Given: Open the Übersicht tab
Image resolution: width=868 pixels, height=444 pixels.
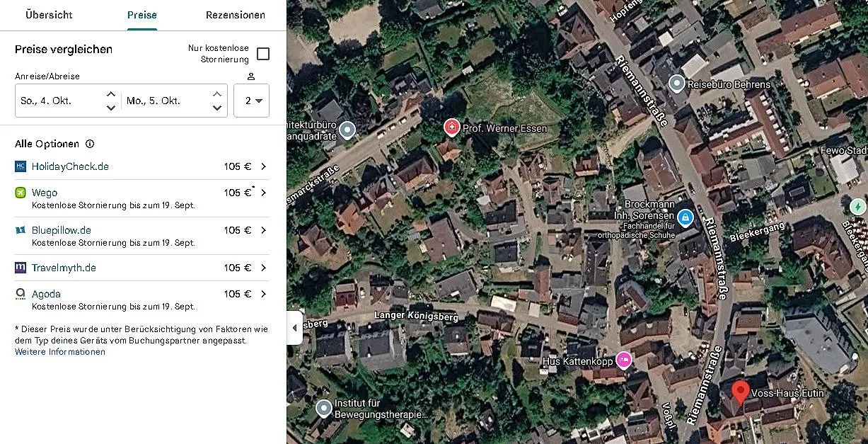Looking at the screenshot, I should click(x=49, y=15).
